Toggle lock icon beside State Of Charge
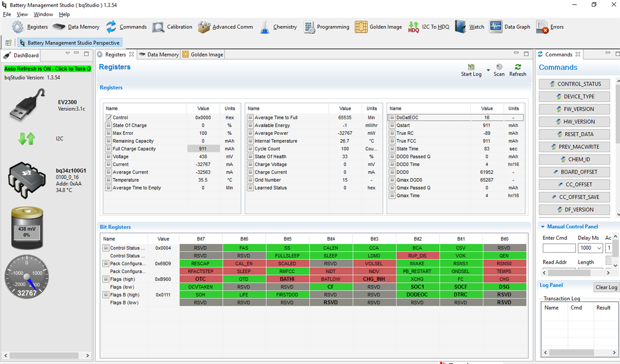The image size is (620, 364). pos(108,125)
